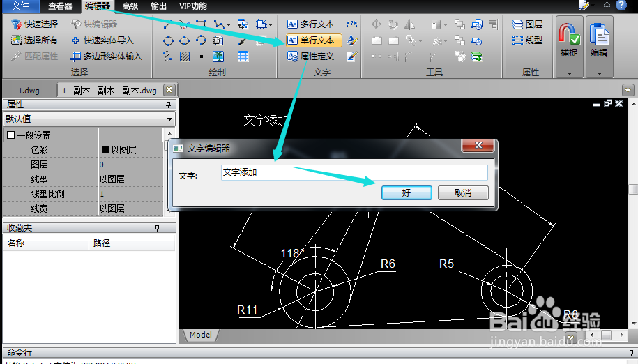Select the Ellipse draw tool
Screen dimensions: 638x364
pos(184,40)
